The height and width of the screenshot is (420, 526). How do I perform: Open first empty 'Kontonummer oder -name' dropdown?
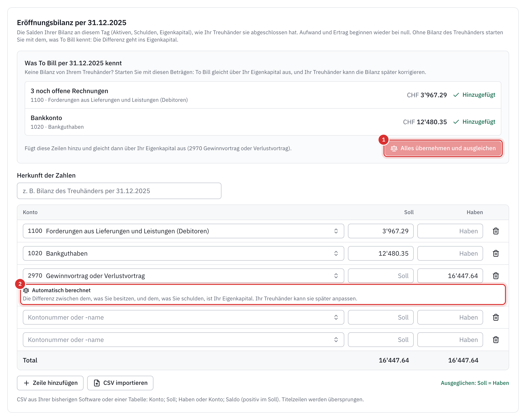click(183, 317)
